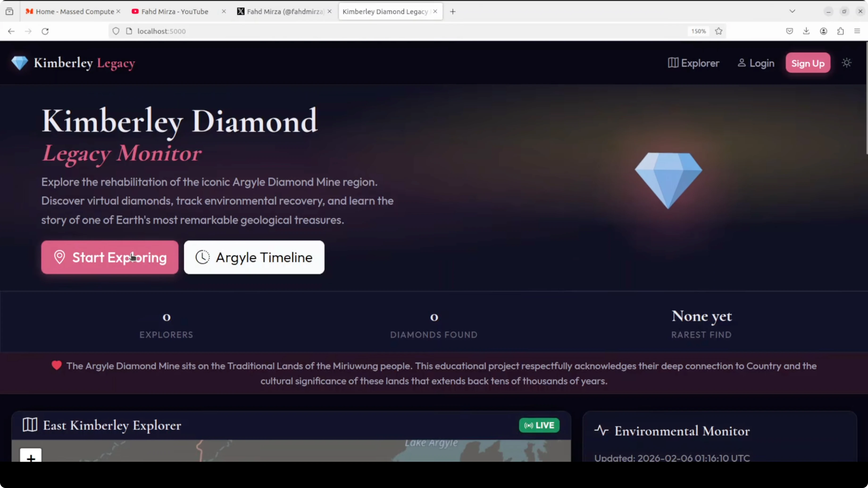
Task: Click the Start Exploring button
Action: tap(110, 257)
